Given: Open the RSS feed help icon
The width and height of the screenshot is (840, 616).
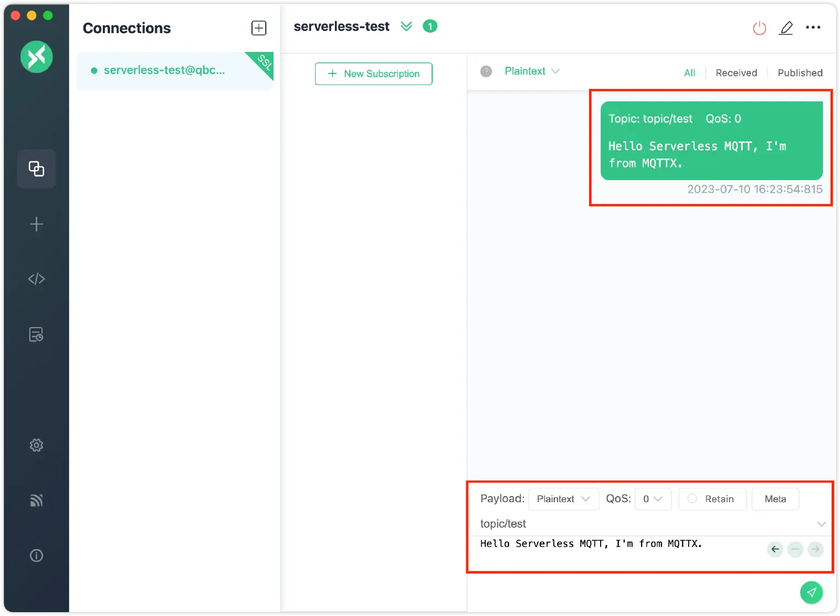Looking at the screenshot, I should pos(36,500).
